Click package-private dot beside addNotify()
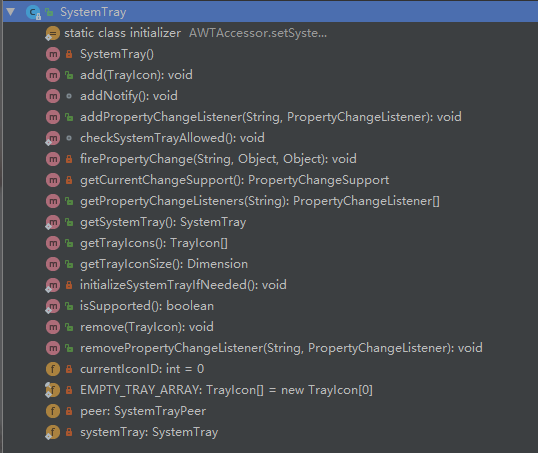 [69, 96]
